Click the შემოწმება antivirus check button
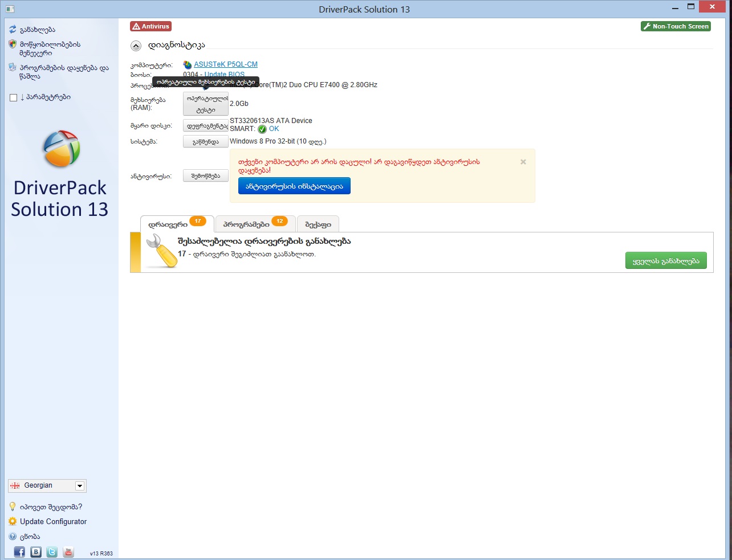 (205, 176)
